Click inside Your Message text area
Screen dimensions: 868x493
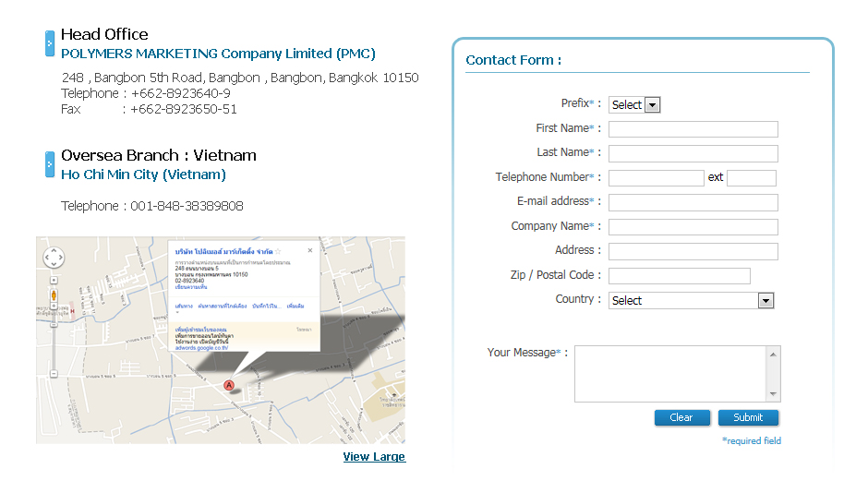tap(671, 374)
